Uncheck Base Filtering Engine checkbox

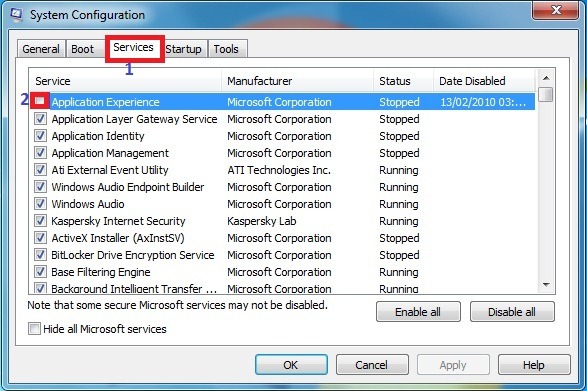pos(40,272)
